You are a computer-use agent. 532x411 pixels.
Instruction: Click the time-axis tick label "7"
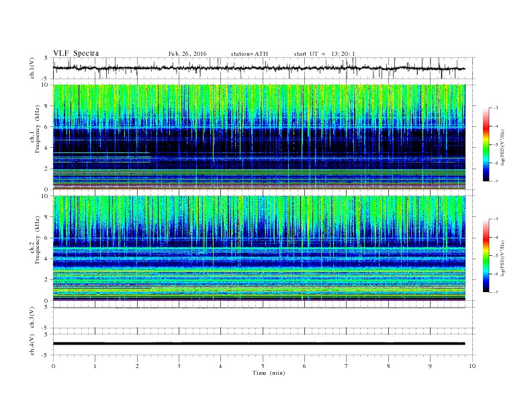(x=347, y=366)
